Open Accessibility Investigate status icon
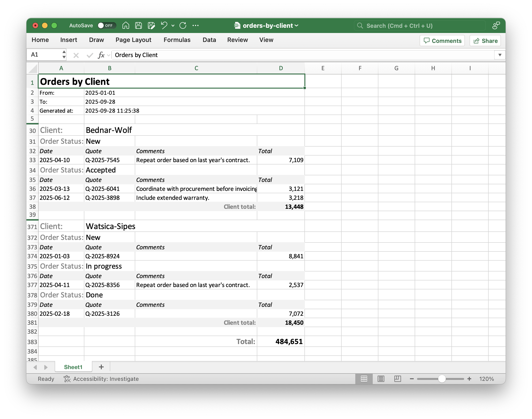Viewport: 532px width, 419px height. click(x=67, y=379)
